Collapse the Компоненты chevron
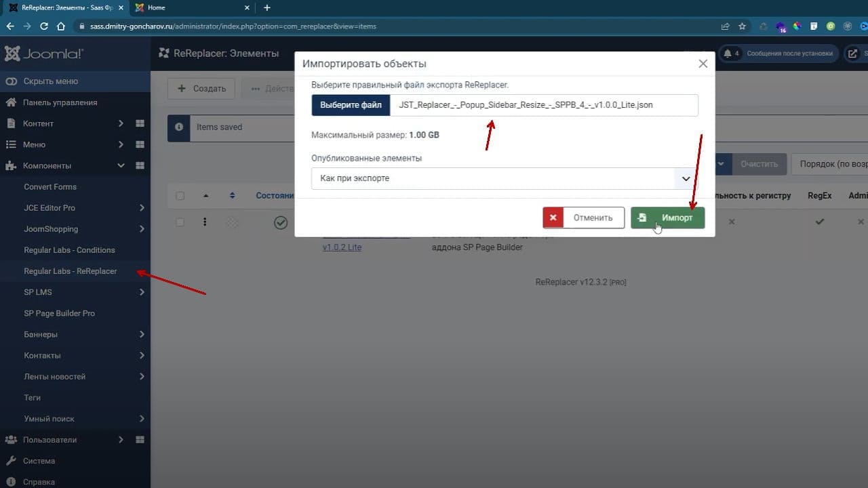The height and width of the screenshot is (488, 868). click(121, 165)
